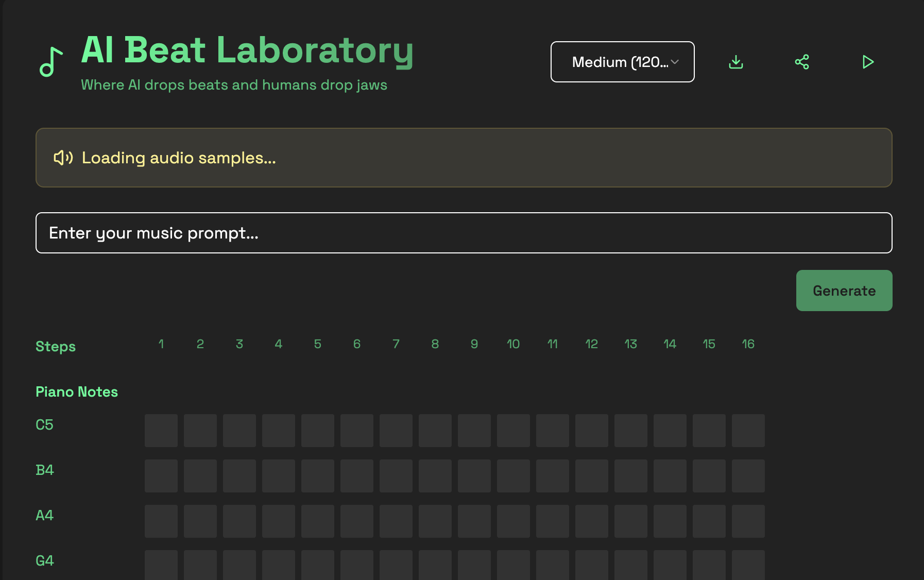Image resolution: width=924 pixels, height=580 pixels.
Task: Activate step 16 on the A4 row
Action: point(748,521)
